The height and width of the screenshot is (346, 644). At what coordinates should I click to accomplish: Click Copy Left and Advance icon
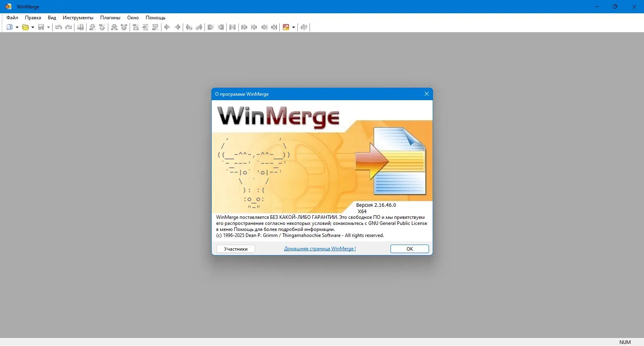tap(199, 27)
